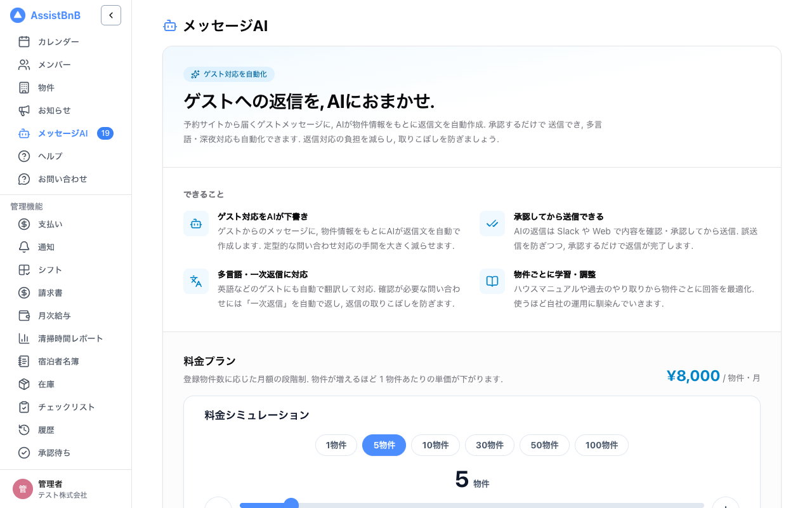Click the 料金プラン heading
812x508 pixels.
coord(209,361)
